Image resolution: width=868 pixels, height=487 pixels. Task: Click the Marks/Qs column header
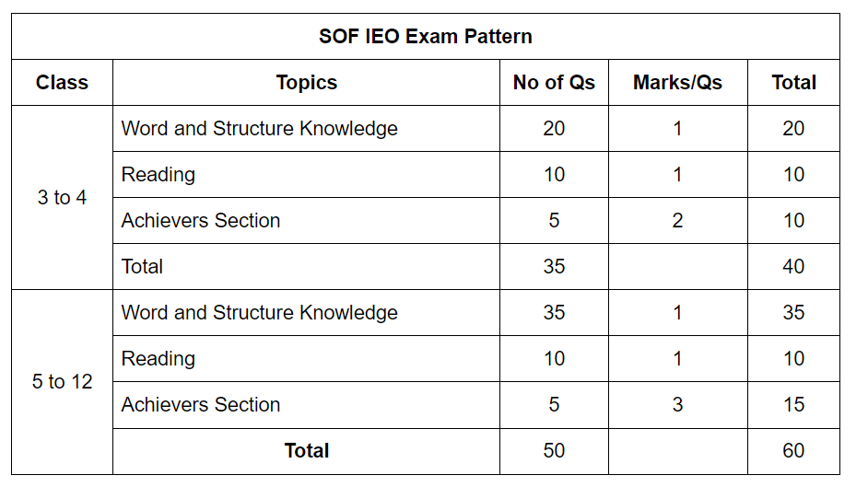point(677,83)
